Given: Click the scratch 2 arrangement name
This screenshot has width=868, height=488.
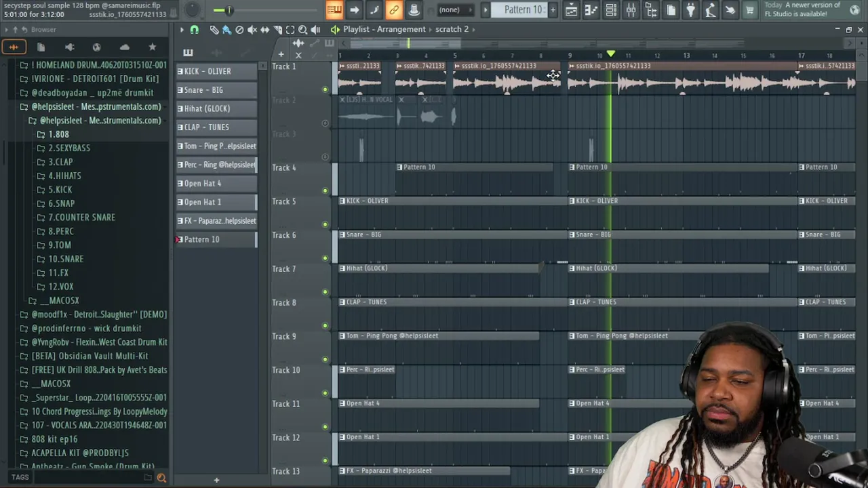Looking at the screenshot, I should tap(452, 29).
